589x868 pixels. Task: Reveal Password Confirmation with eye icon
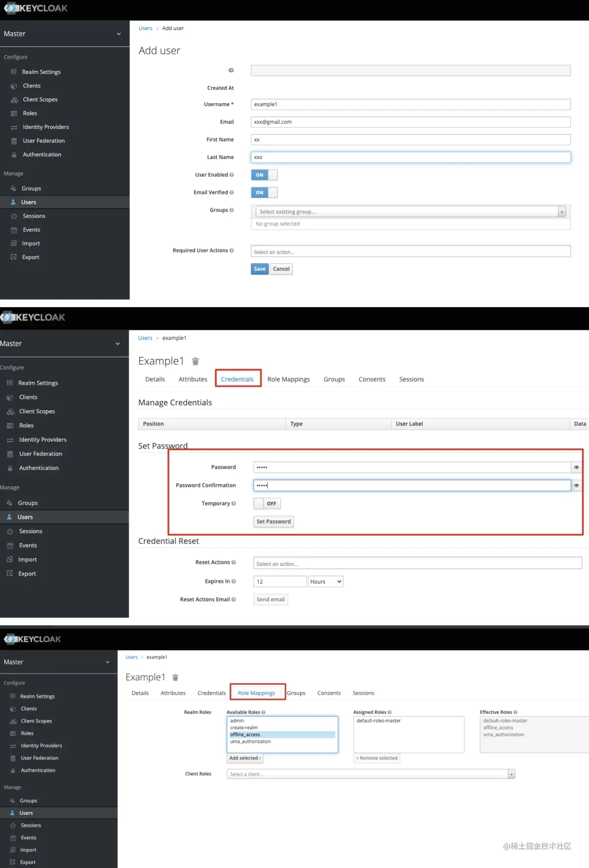pyautogui.click(x=576, y=486)
